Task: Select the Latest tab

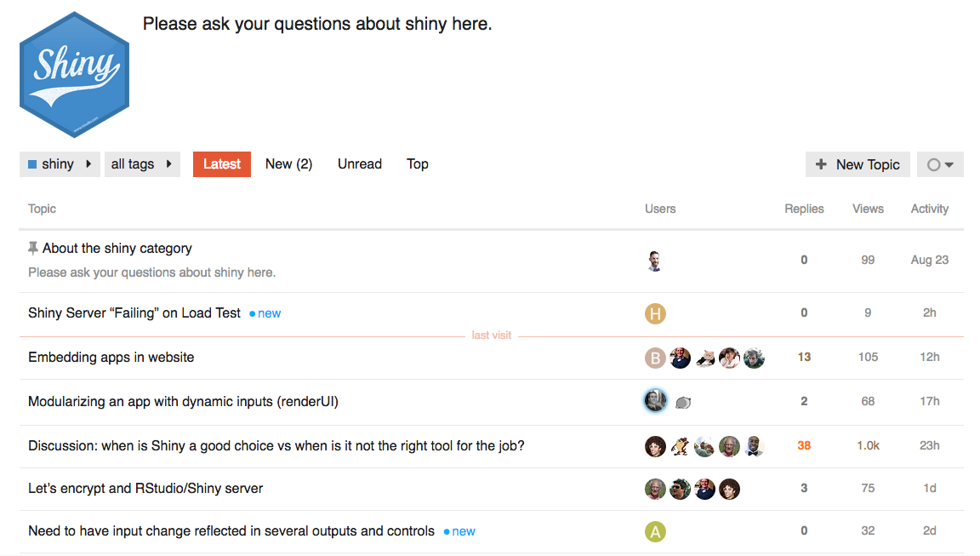Action: [222, 163]
